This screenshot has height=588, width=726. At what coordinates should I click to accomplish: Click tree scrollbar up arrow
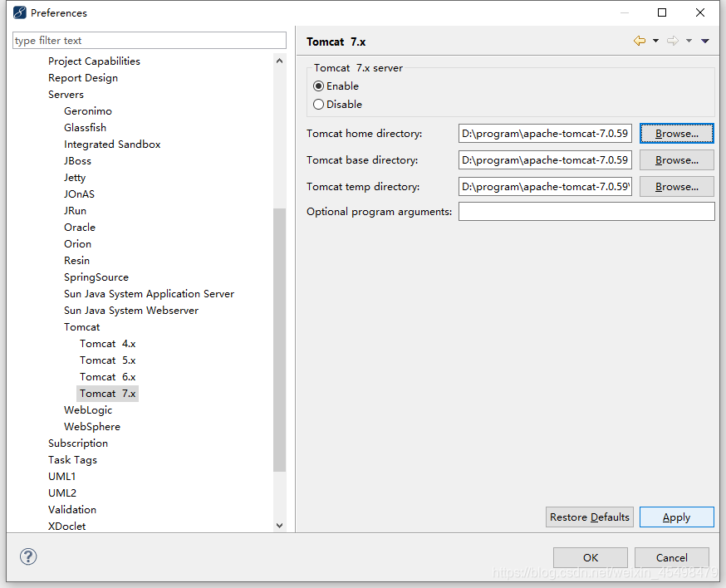pyautogui.click(x=279, y=61)
